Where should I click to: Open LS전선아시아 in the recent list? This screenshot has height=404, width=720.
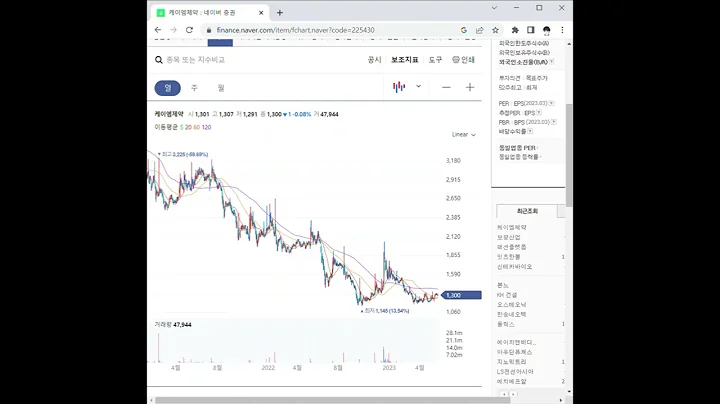[x=515, y=371]
